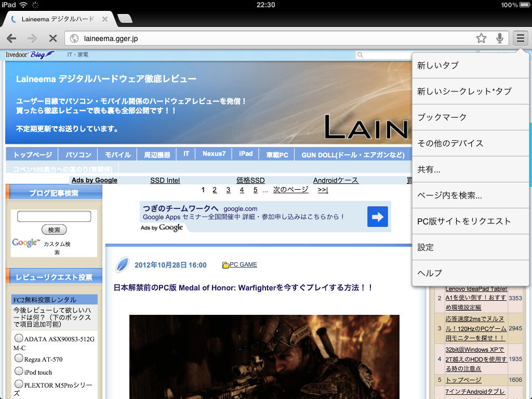Click the 次のページ link
This screenshot has width=532, height=399.
pyautogui.click(x=291, y=189)
